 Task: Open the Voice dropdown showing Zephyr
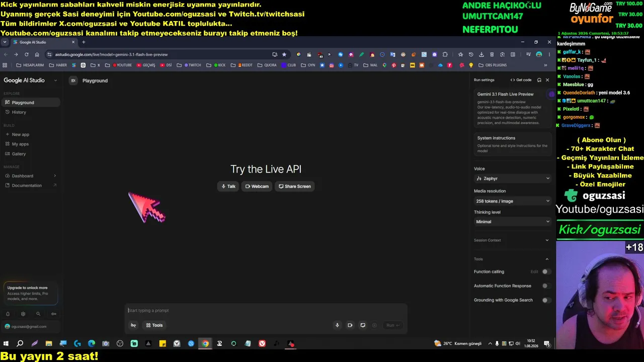(513, 178)
